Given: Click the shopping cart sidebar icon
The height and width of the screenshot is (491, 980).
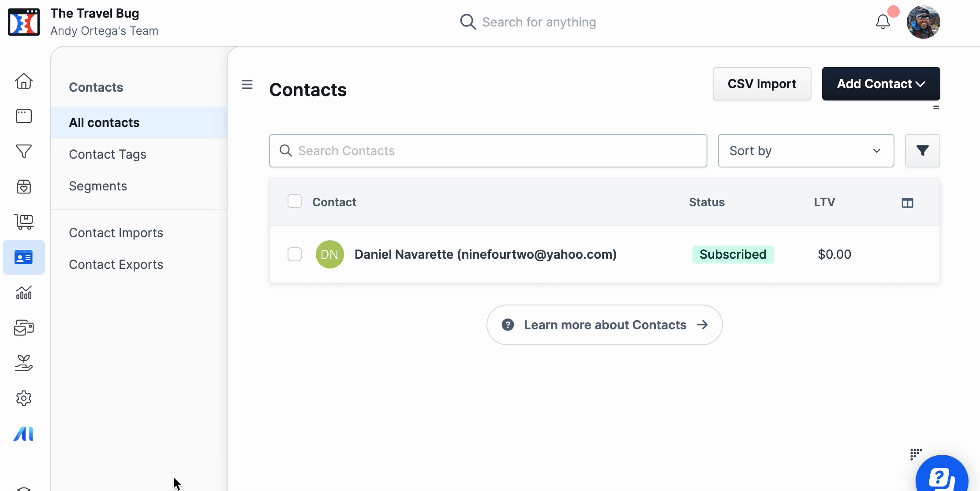Looking at the screenshot, I should 24,222.
